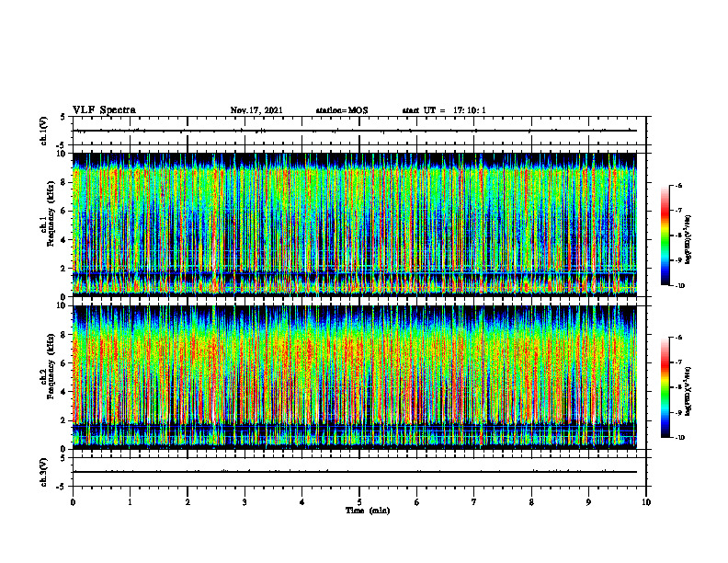This screenshot has height=563, width=728.
Task: Click the "-7" tick on ch.2 color bar
Action: [679, 362]
